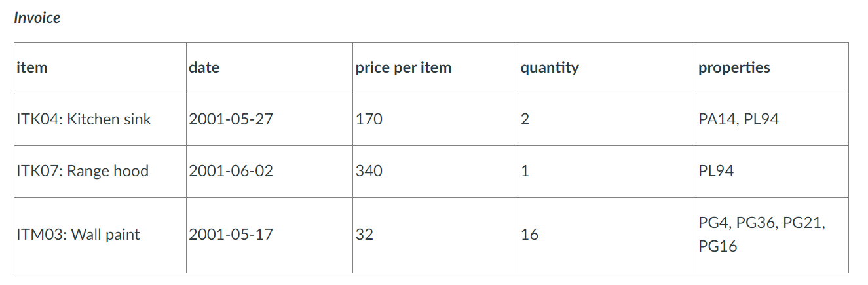Click the 'properties' header cell
Screen dimensions: 868x285
coord(772,68)
